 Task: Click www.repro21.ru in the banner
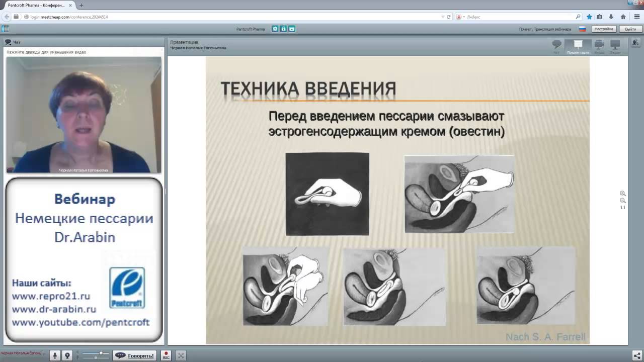[51, 296]
